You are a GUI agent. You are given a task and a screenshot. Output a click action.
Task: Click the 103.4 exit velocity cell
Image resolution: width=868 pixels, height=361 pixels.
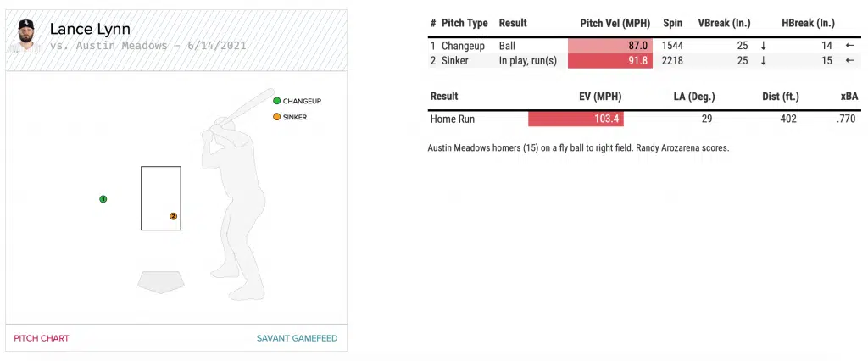pyautogui.click(x=576, y=119)
